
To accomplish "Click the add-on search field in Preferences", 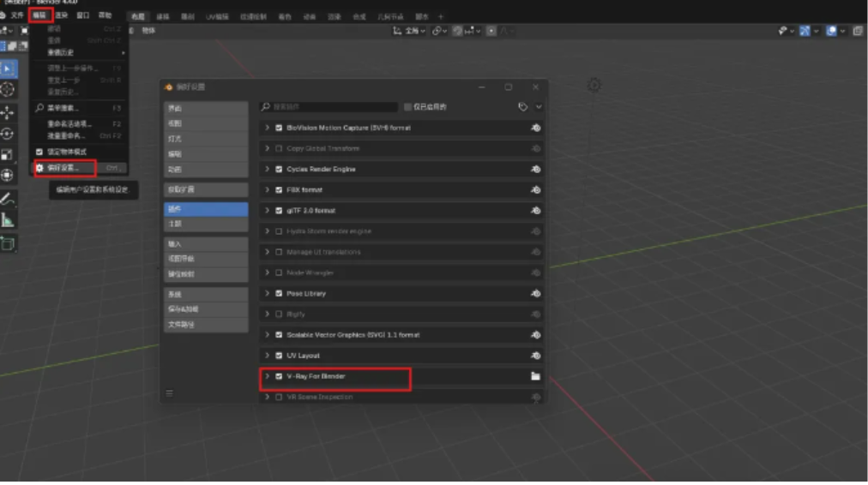I will pyautogui.click(x=329, y=107).
